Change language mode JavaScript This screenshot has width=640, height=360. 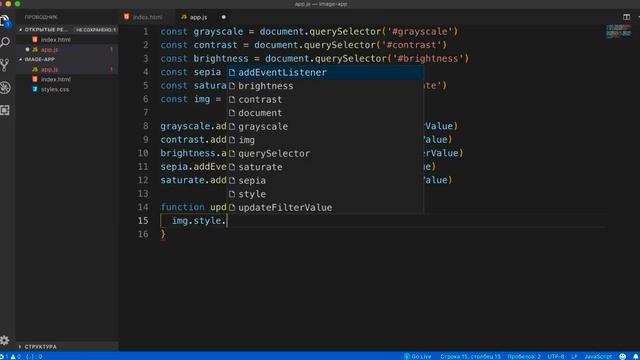click(x=598, y=356)
